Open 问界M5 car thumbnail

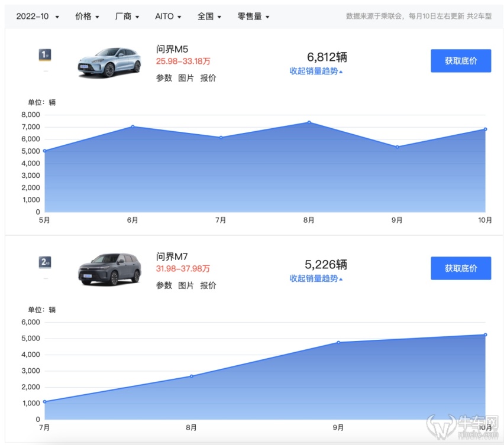[x=109, y=62]
